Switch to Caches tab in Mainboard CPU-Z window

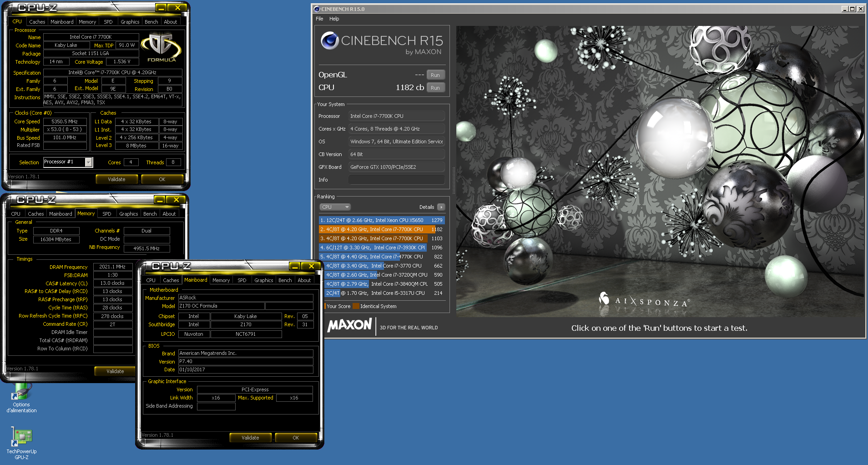click(x=171, y=280)
